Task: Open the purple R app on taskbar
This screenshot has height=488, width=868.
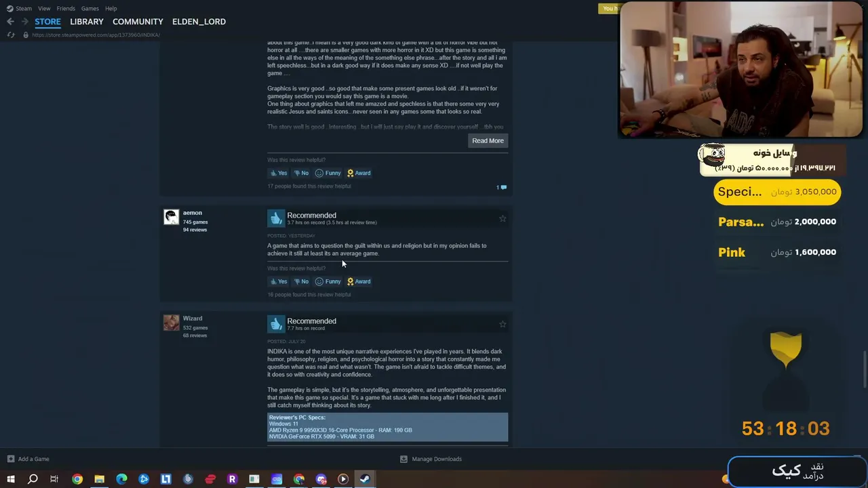Action: click(232, 479)
